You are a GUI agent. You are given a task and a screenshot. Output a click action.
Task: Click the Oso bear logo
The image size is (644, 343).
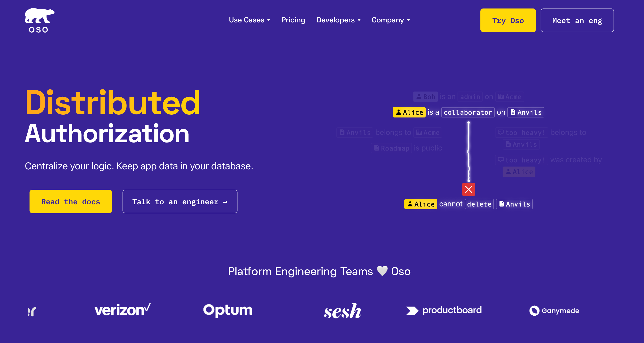pos(39,21)
